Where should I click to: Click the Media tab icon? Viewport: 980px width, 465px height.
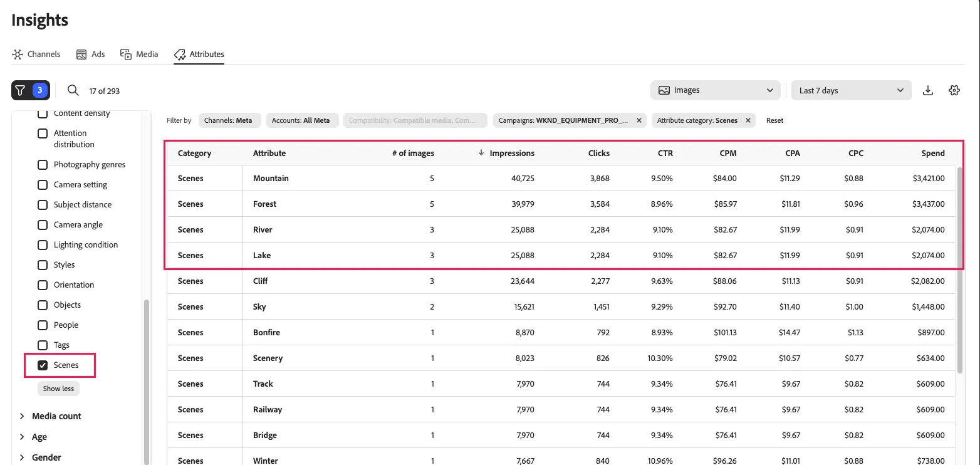(126, 54)
